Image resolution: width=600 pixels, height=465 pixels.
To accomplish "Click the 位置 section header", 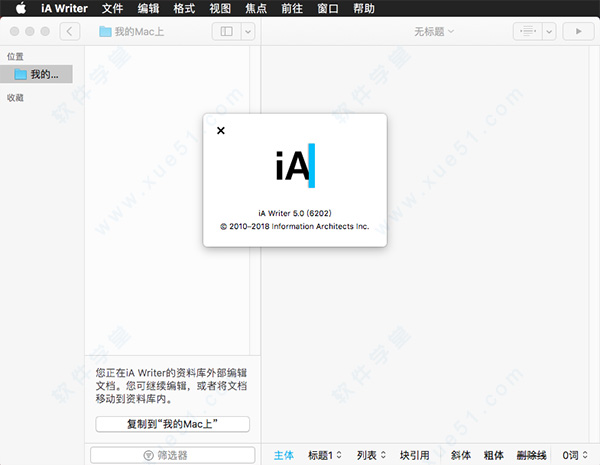I will click(x=15, y=57).
